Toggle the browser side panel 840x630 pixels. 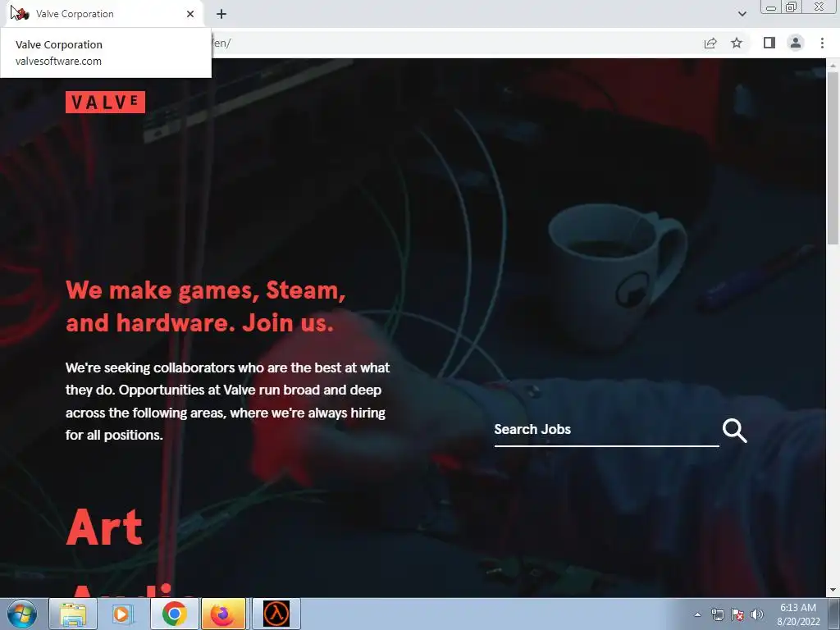[x=769, y=43]
